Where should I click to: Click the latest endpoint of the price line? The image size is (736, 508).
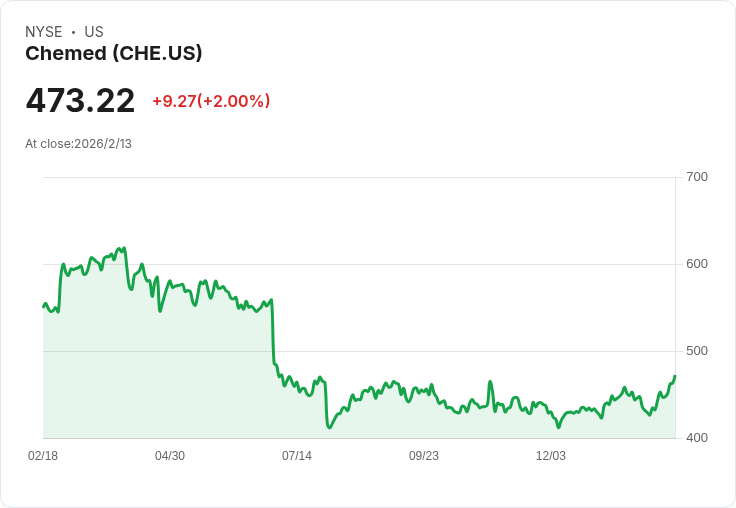pos(675,376)
